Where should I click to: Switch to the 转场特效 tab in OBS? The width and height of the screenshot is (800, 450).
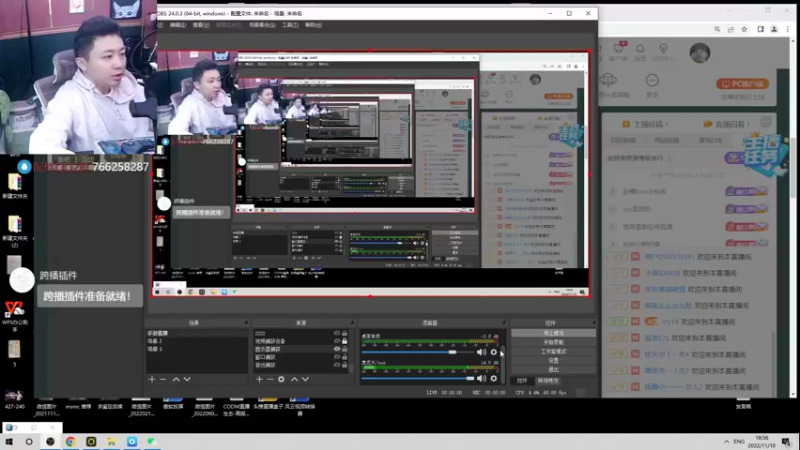pos(547,381)
